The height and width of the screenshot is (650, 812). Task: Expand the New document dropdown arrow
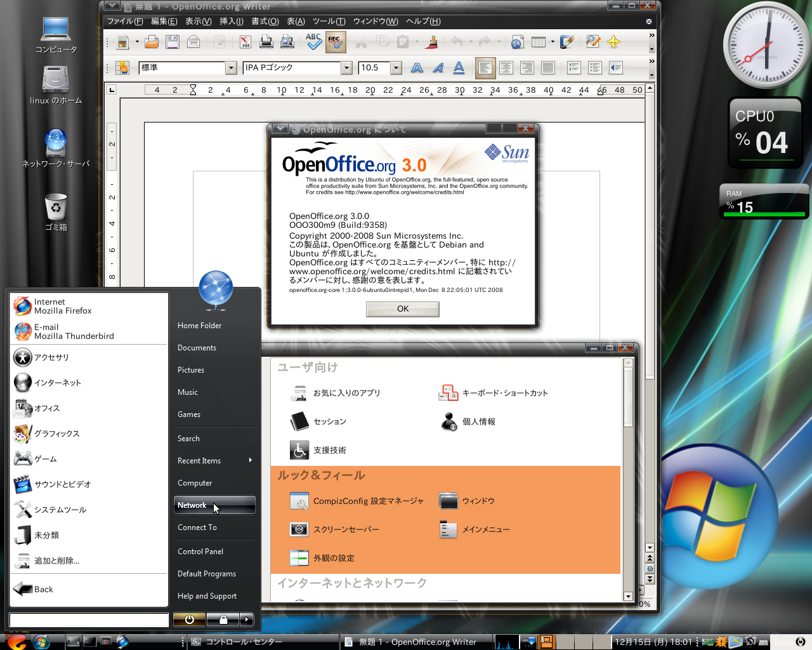137,43
